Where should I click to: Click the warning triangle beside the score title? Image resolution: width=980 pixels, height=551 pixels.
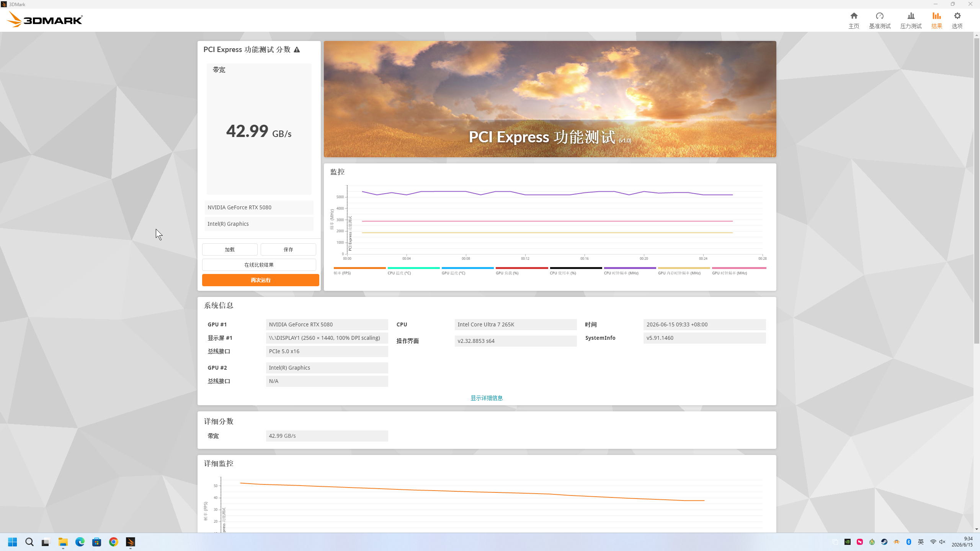click(x=297, y=50)
